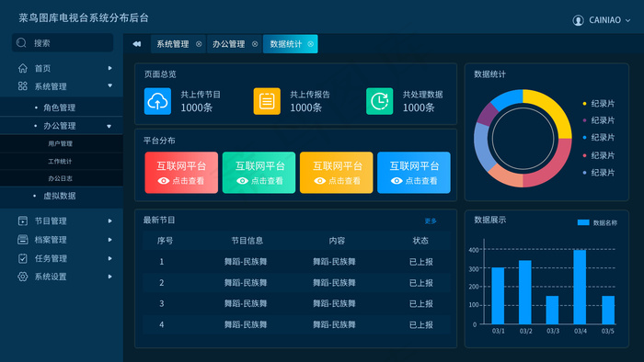Image resolution: width=644 pixels, height=362 pixels.
Task: Click the user avatar icon beside CAINIAO
Action: point(578,20)
